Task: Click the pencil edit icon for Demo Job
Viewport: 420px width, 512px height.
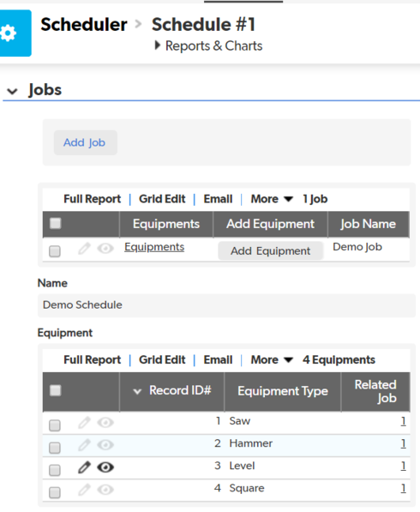Action: pyautogui.click(x=84, y=249)
